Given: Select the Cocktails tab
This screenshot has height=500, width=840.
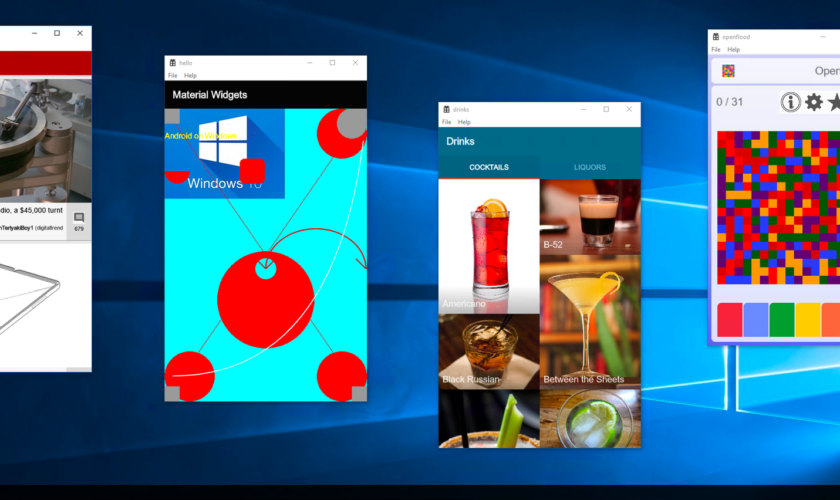Looking at the screenshot, I should pyautogui.click(x=489, y=167).
